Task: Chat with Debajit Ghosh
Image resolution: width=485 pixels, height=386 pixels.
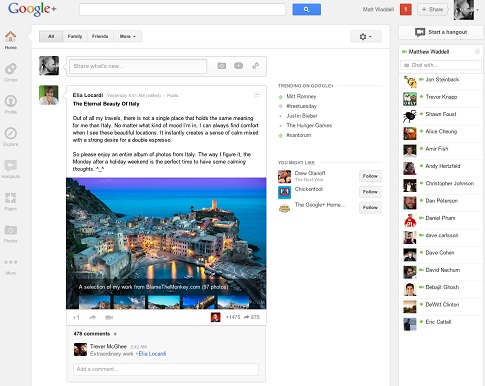Action: tap(441, 289)
